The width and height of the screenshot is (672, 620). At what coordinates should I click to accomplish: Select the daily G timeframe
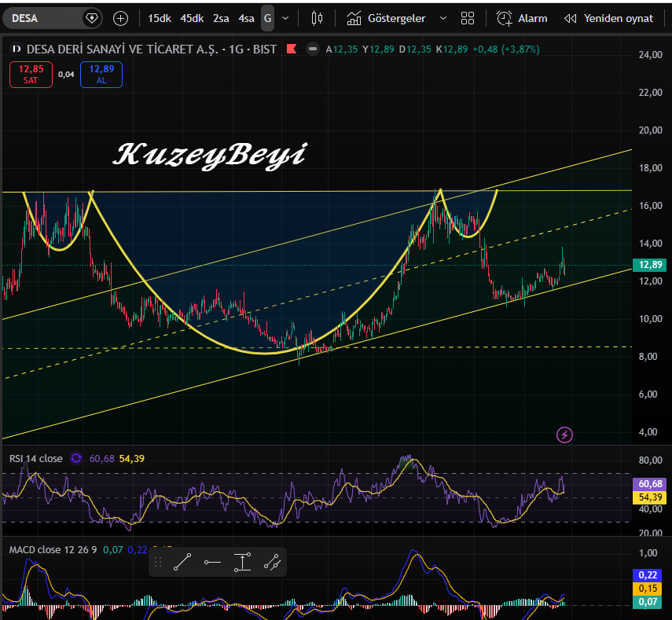coord(267,18)
